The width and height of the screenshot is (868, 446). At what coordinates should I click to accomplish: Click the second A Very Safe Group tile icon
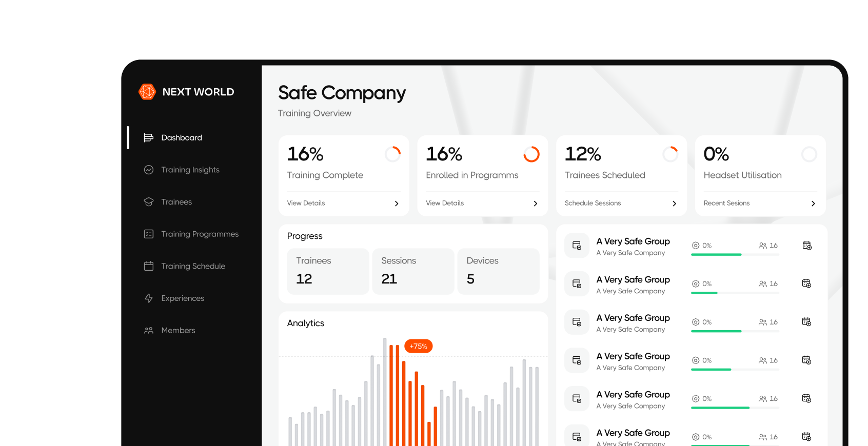point(577,283)
